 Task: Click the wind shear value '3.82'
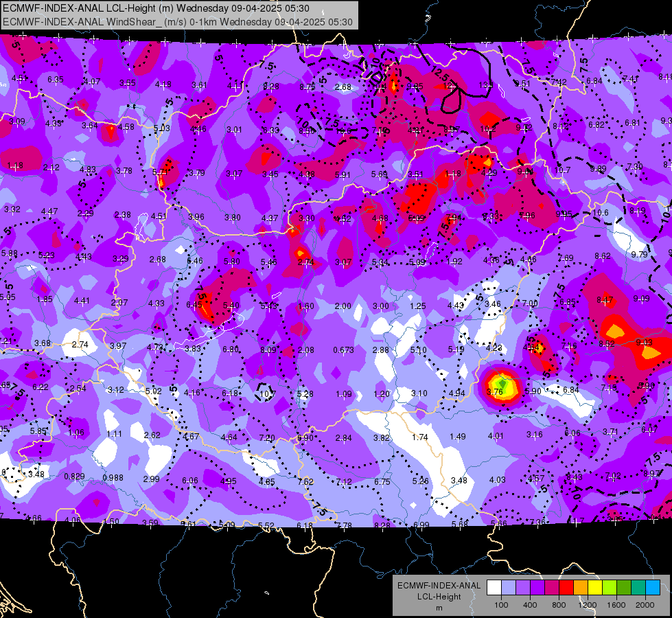(382, 437)
